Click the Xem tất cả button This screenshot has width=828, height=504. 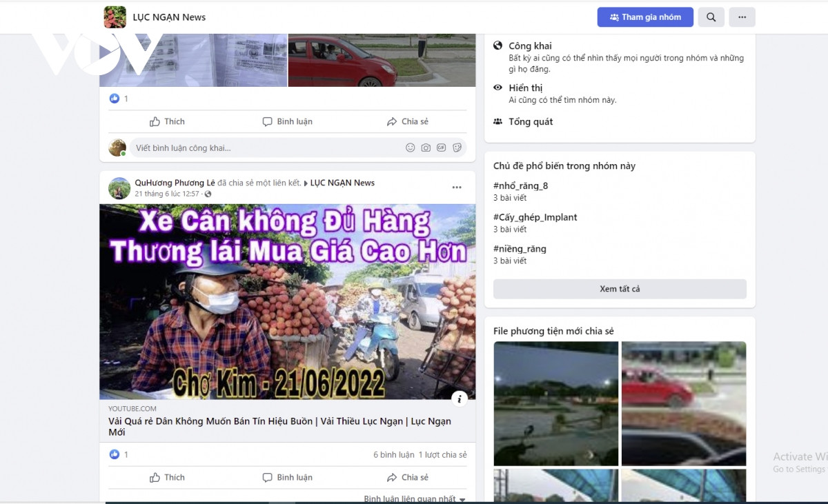click(x=619, y=289)
